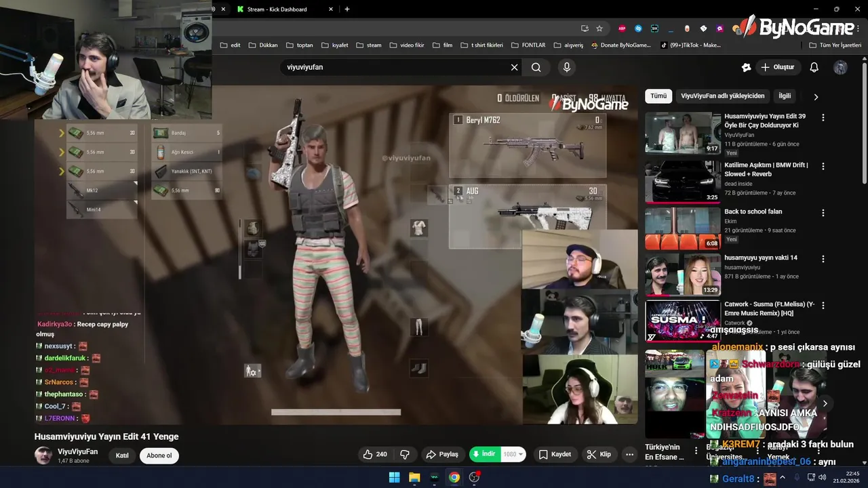This screenshot has height=488, width=868.
Task: Open the steam bookmarks folder
Action: tap(369, 45)
